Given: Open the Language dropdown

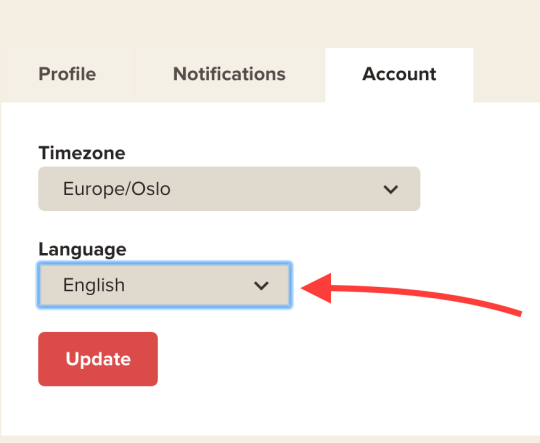Looking at the screenshot, I should pos(165,285).
